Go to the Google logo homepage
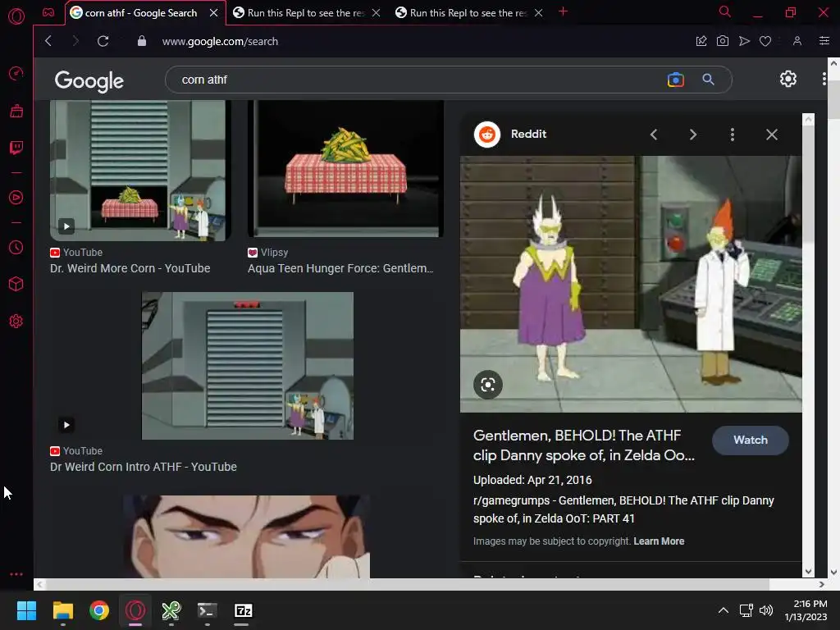 tap(89, 80)
